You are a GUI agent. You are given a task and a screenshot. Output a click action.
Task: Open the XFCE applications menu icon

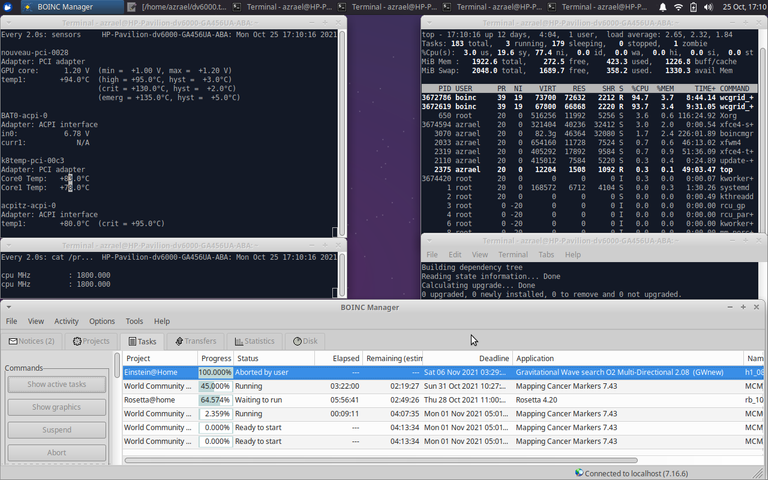click(8, 7)
